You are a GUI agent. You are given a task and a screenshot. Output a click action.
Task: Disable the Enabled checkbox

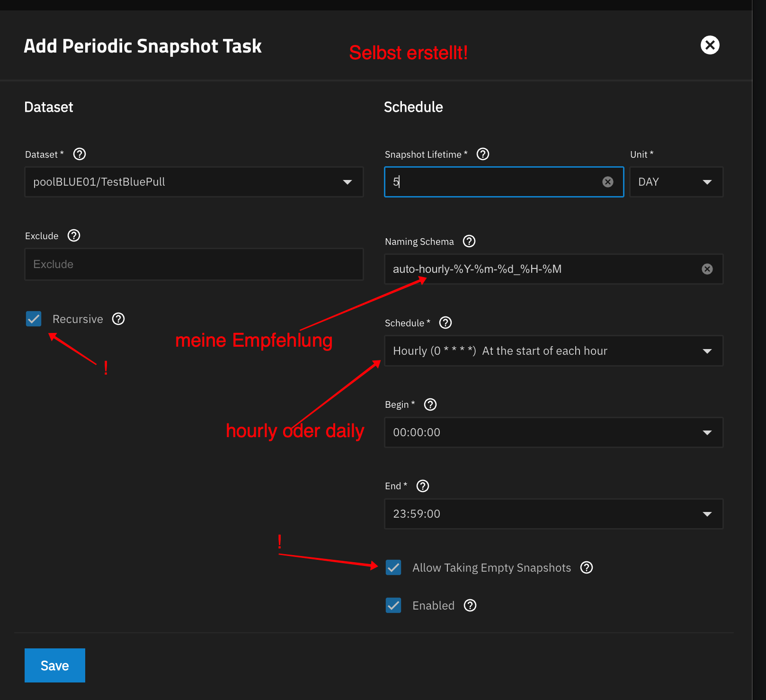393,605
